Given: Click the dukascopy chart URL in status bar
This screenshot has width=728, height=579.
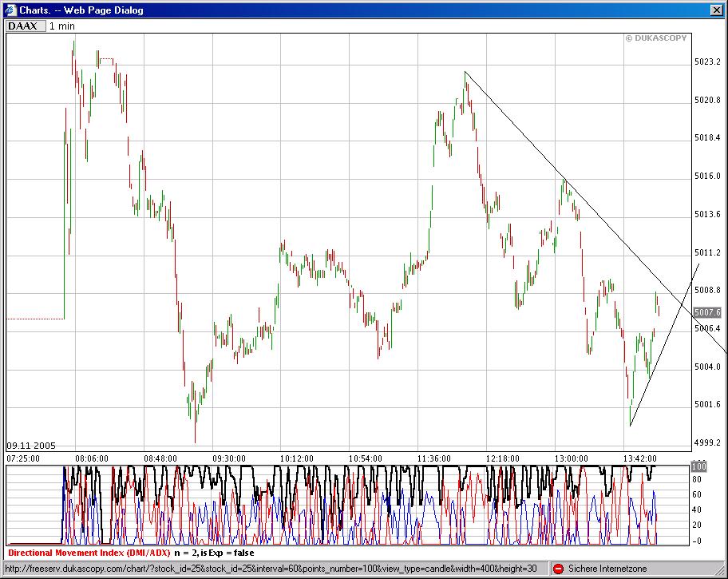Looking at the screenshot, I should pos(271,569).
